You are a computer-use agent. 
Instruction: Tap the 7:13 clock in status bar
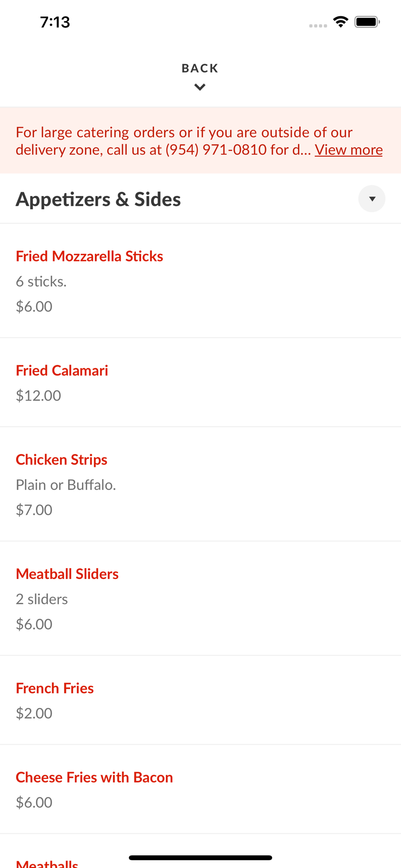(55, 22)
